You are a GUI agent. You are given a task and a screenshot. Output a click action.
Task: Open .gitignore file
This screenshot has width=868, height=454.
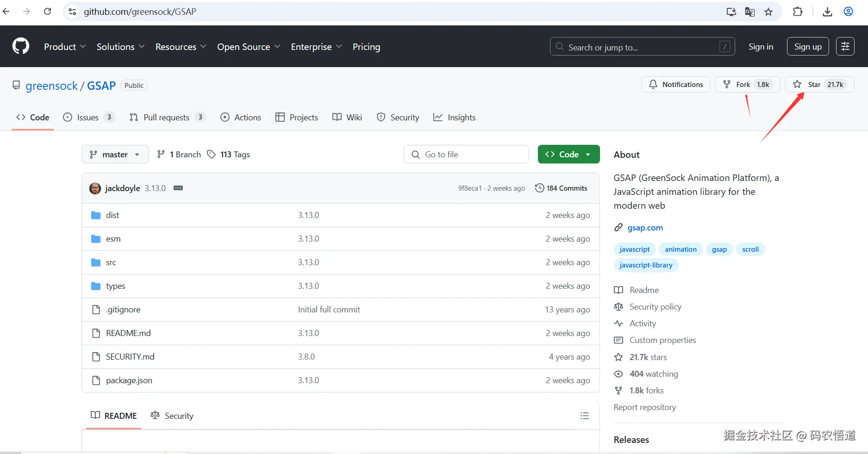[x=123, y=310]
